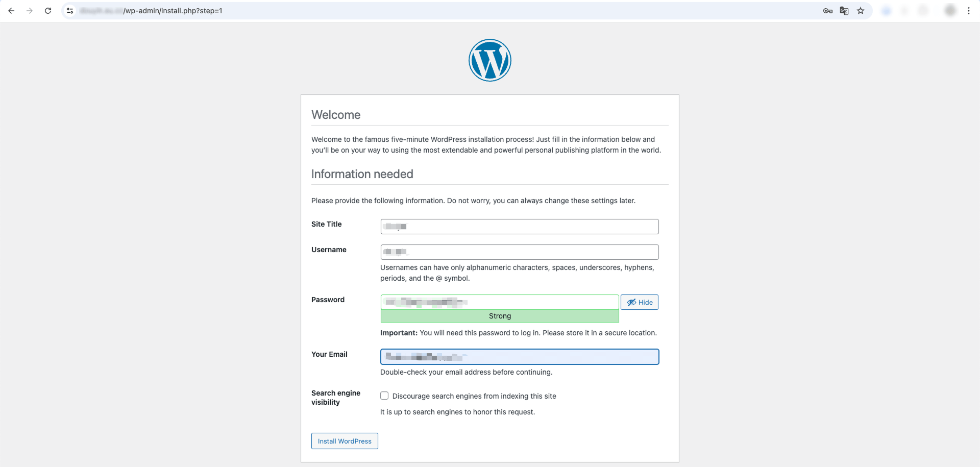Screen dimensions: 980x467
Task: Click the Strong password strength indicator
Action: tap(500, 316)
